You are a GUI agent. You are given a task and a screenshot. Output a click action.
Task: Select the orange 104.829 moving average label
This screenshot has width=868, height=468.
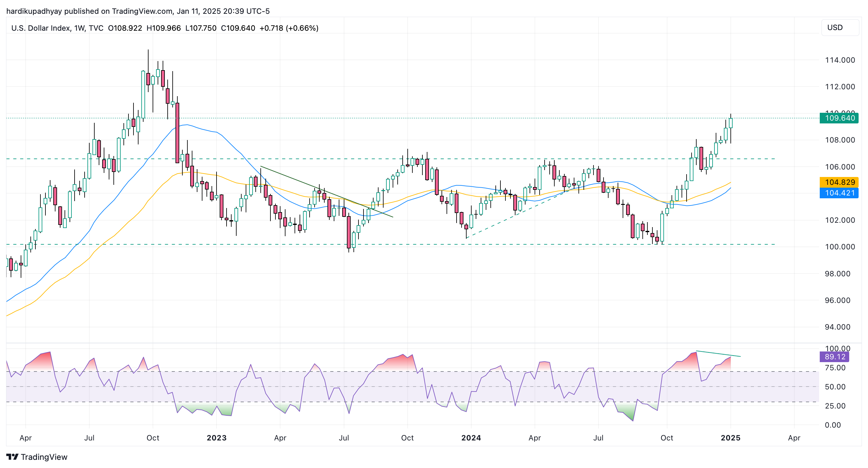point(839,182)
